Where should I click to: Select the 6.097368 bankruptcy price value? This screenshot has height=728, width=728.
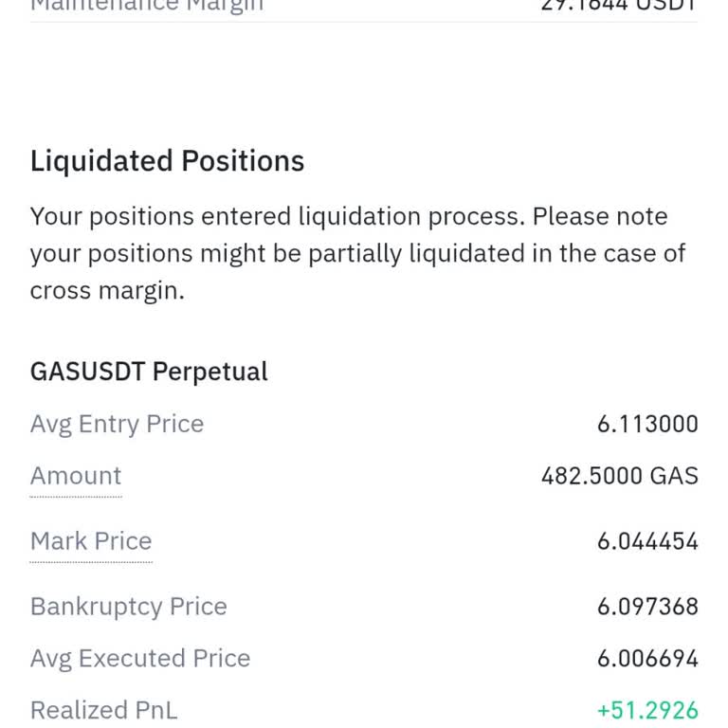[x=647, y=607]
